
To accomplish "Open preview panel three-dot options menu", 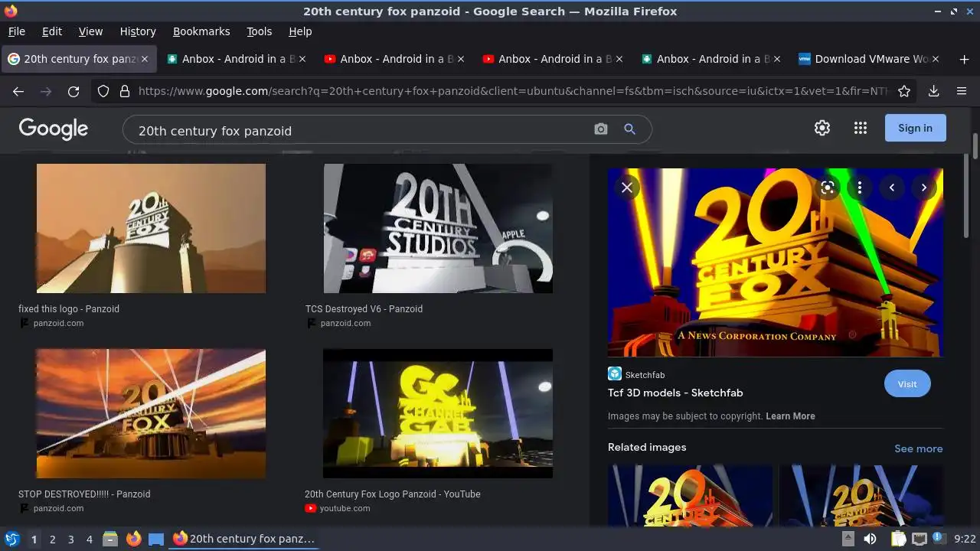I will [860, 187].
